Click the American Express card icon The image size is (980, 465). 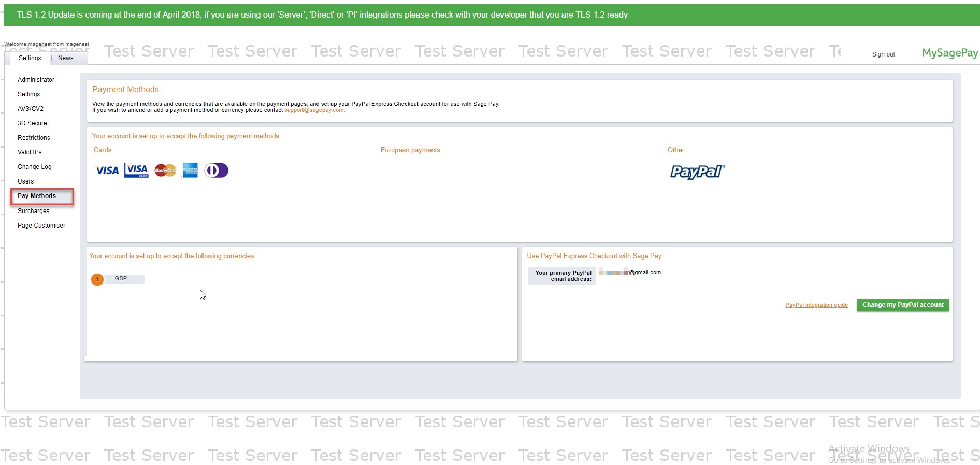190,171
